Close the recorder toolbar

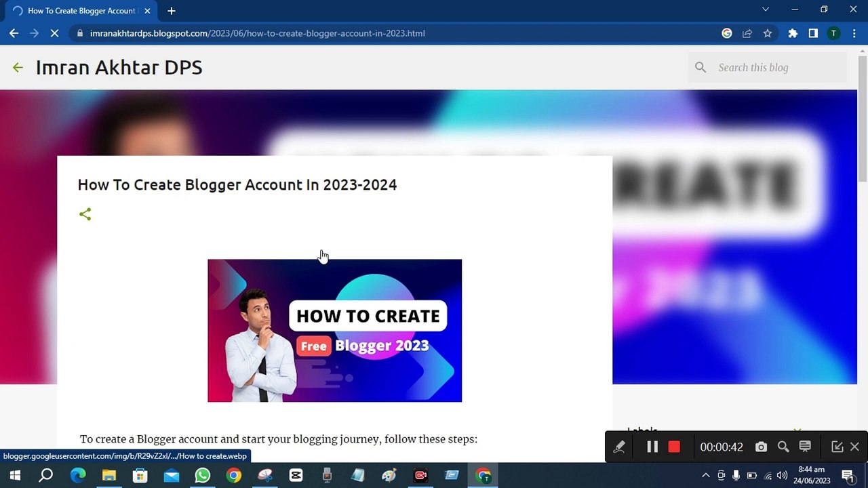click(854, 447)
